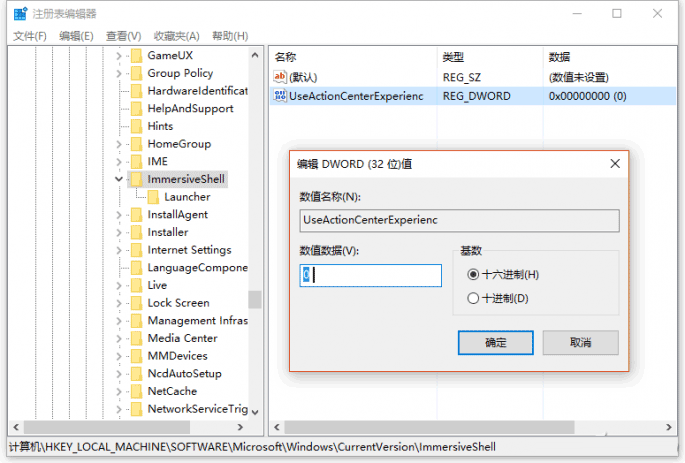The width and height of the screenshot is (685, 463).
Task: Open the 编辑(E) menu
Action: (x=76, y=36)
